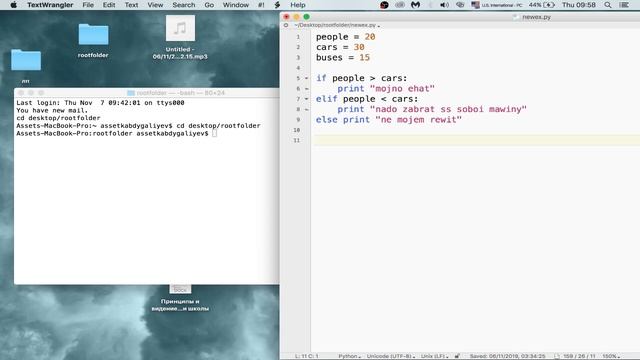Open the View menu
Viewport: 640px width, 360px height.
(x=155, y=5)
